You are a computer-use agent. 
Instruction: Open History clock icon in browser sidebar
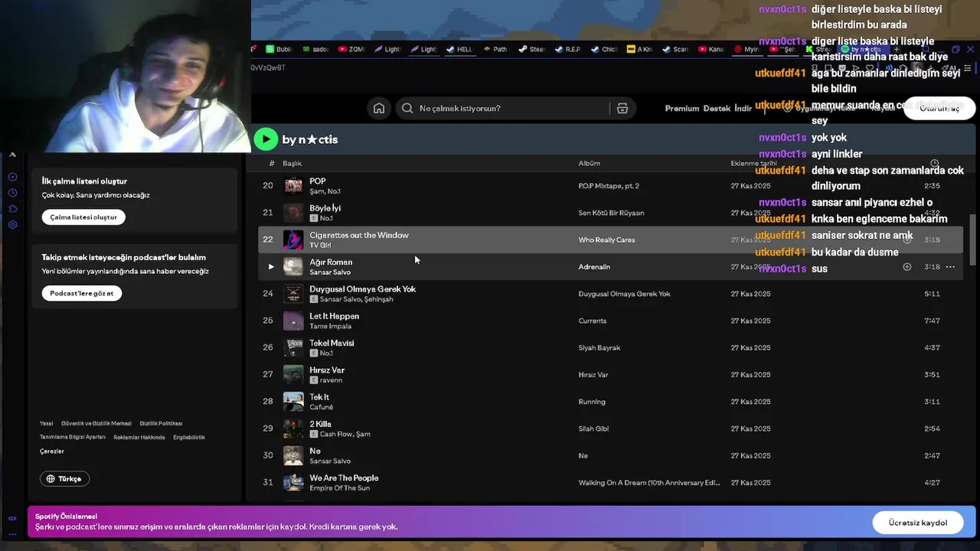coord(12,193)
